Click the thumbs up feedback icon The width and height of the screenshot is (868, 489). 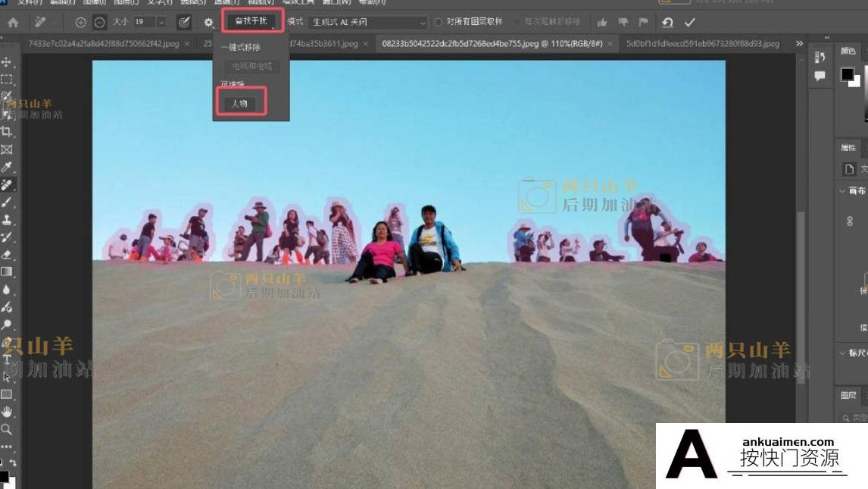(602, 23)
